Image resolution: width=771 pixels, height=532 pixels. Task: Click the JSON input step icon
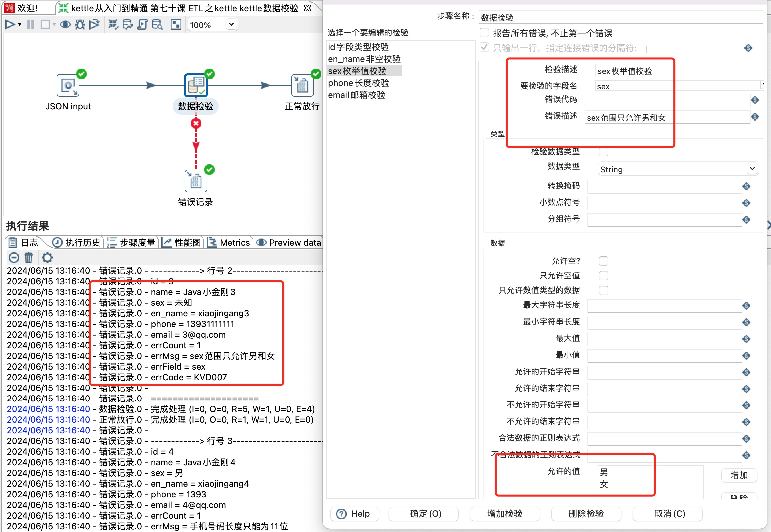coord(68,85)
